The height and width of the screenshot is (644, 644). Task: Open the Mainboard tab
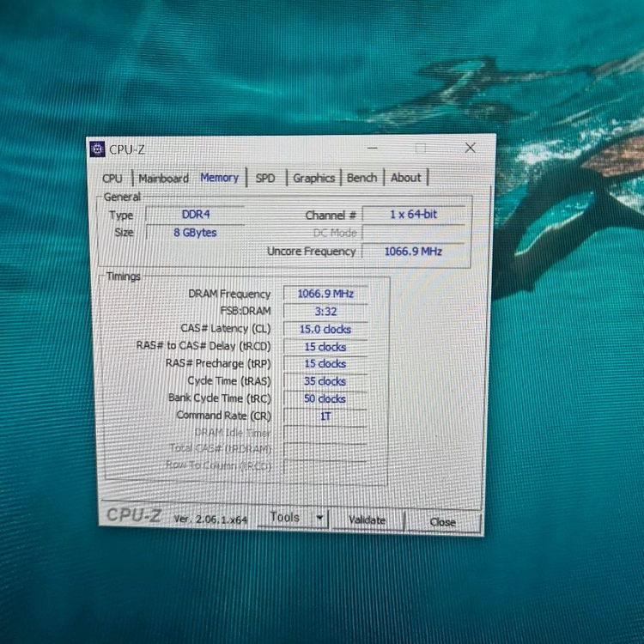pos(164,179)
